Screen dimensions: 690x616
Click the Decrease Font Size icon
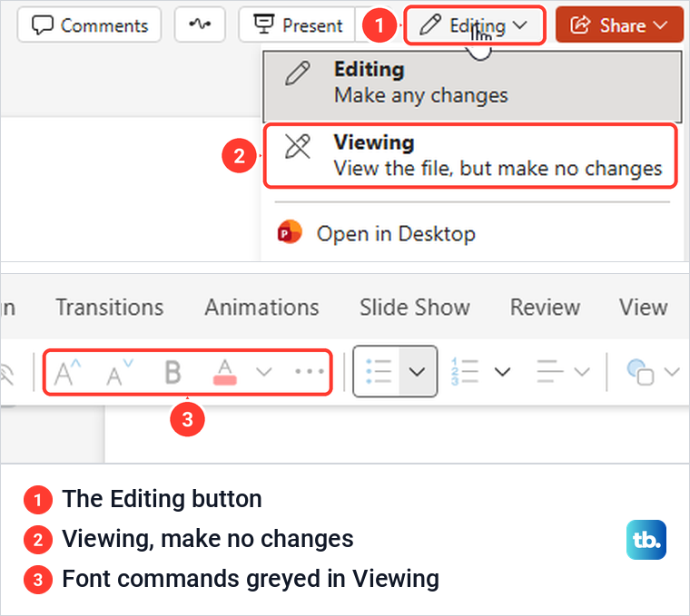tap(120, 373)
